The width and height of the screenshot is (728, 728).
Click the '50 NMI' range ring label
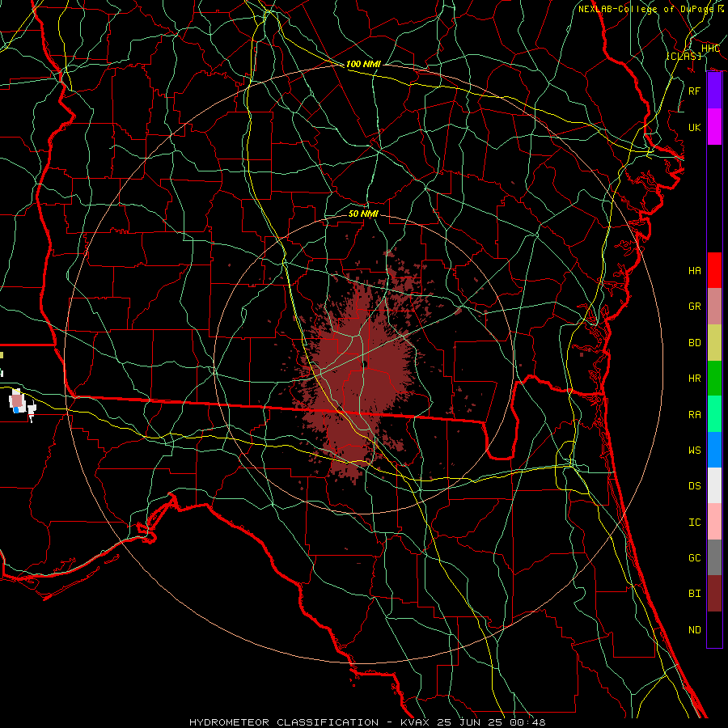[x=363, y=214]
